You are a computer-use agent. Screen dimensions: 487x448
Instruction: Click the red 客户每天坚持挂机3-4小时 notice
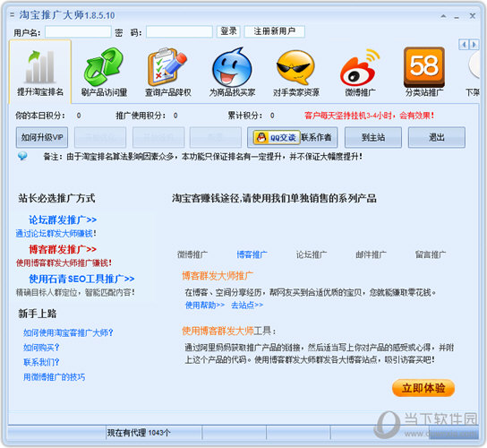tap(369, 116)
